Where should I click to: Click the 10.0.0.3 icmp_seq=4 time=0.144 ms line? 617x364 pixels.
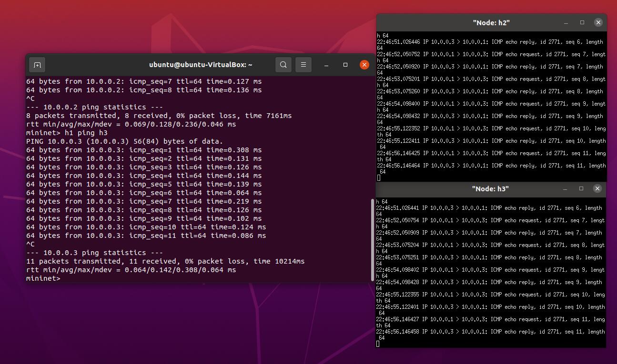pos(144,176)
